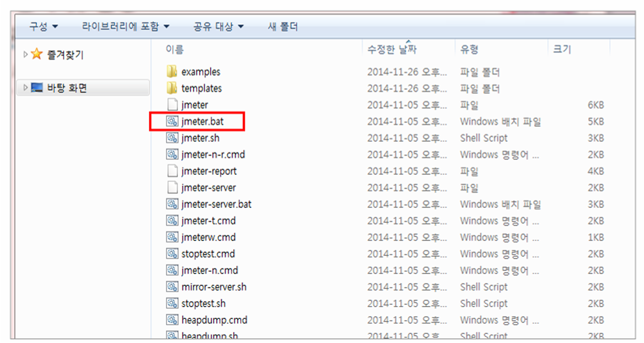Click Windows 배치 파일 type of jmeter-server.bat

(500, 204)
